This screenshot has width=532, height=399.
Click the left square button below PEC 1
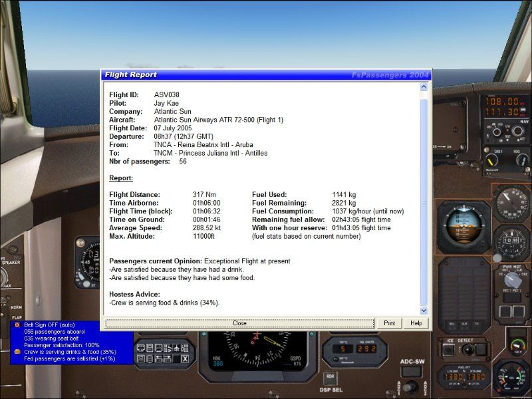[x=505, y=311]
